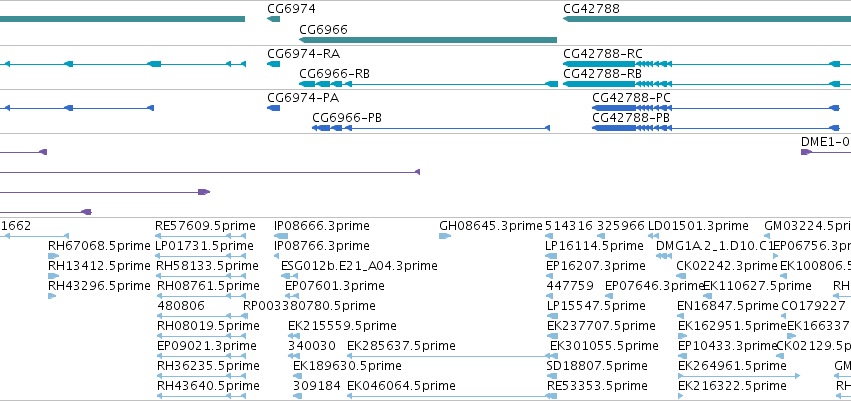Click the EP07646.3prime EST label
Screen dimensions: 851x401
tap(654, 285)
